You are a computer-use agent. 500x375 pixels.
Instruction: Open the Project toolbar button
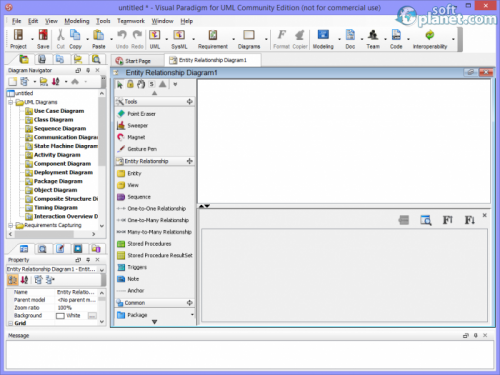pyautogui.click(x=18, y=39)
